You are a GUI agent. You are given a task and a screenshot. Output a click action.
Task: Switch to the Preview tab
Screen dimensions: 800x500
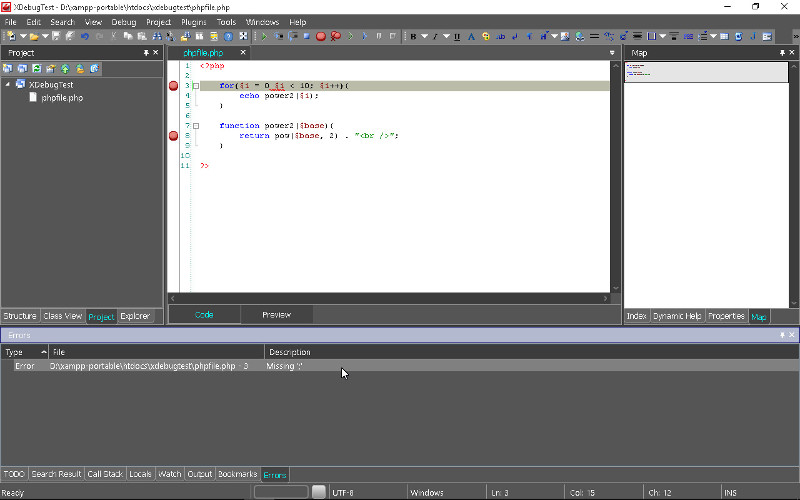coord(277,315)
